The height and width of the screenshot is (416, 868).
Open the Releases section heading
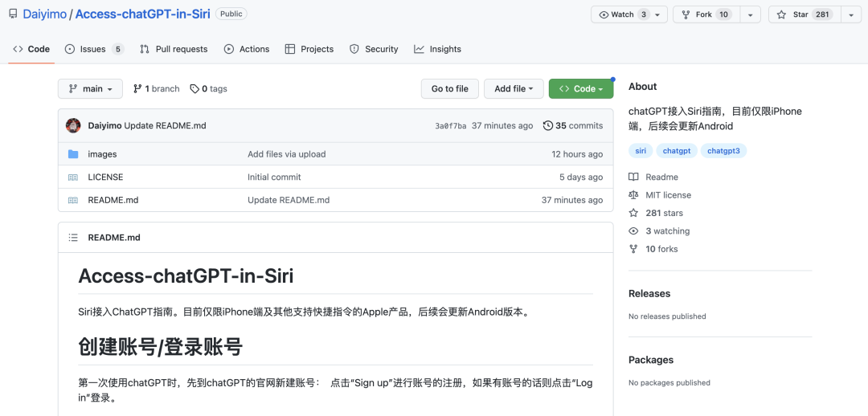[649, 293]
